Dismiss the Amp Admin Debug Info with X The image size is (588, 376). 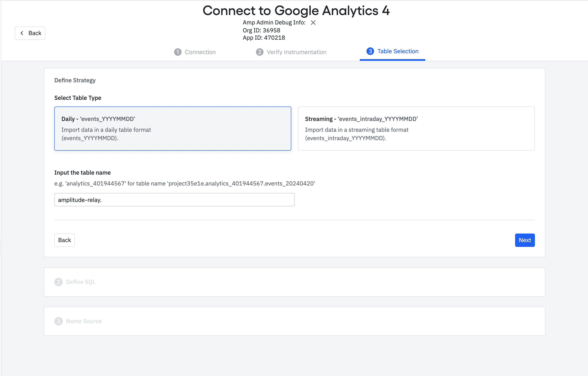(313, 23)
